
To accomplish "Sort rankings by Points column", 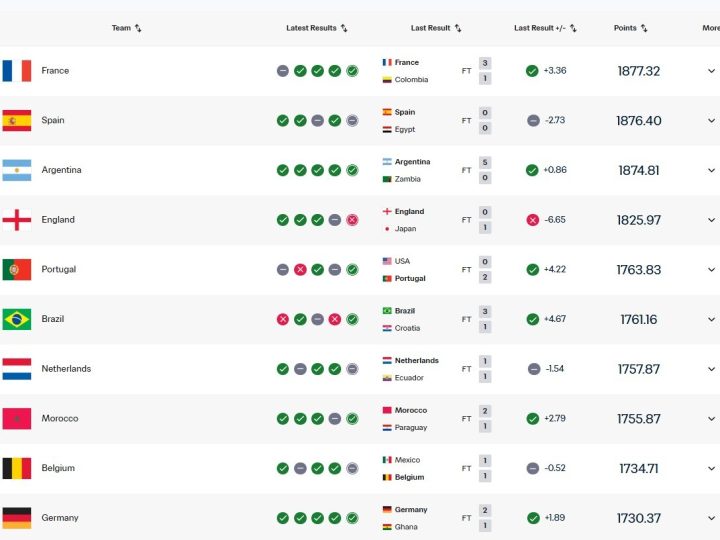I will coord(630,28).
